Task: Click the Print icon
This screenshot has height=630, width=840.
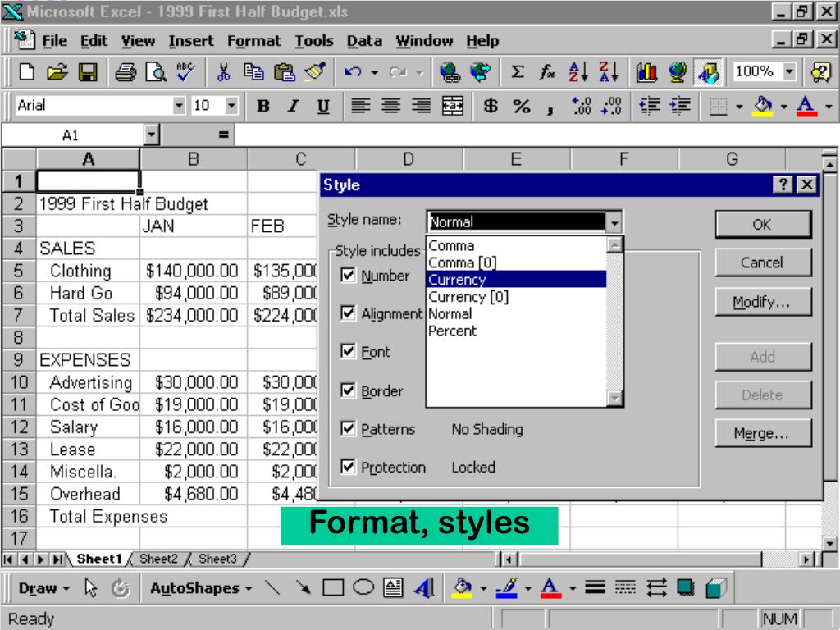Action: tap(126, 72)
